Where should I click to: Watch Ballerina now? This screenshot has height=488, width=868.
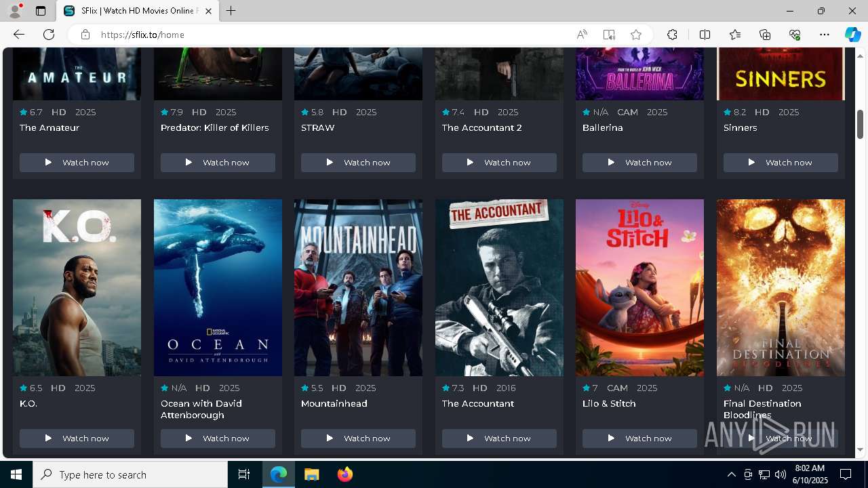639,163
